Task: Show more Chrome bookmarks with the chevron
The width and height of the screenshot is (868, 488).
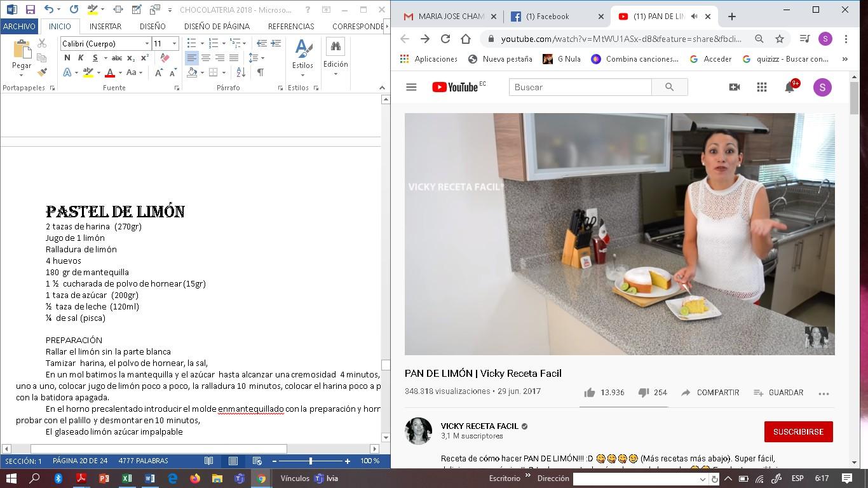Action: point(845,59)
